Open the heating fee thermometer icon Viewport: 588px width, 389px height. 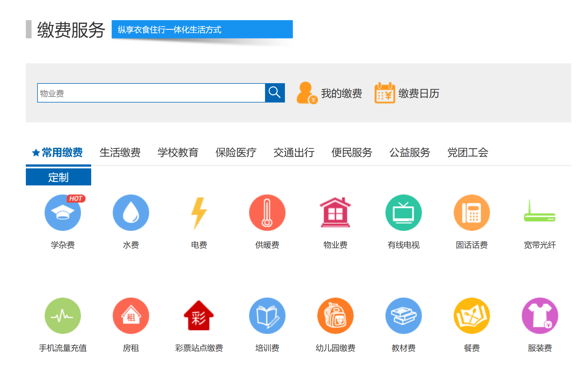pos(267,213)
